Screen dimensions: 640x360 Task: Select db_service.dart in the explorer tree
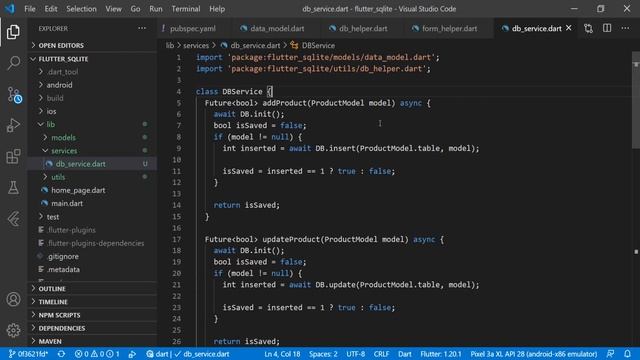click(80, 164)
